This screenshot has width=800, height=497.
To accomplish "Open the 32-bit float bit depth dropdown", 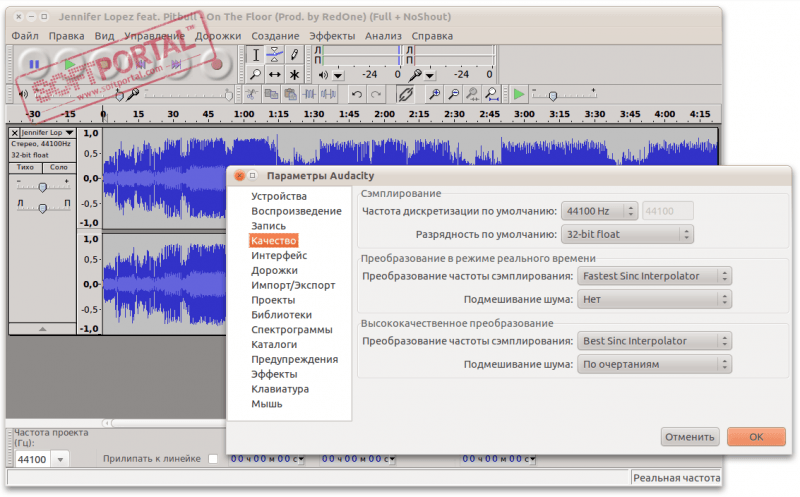I will 626,234.
